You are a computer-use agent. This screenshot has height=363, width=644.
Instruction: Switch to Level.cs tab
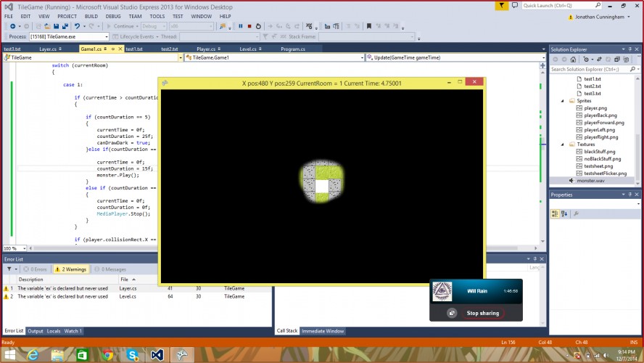247,49
